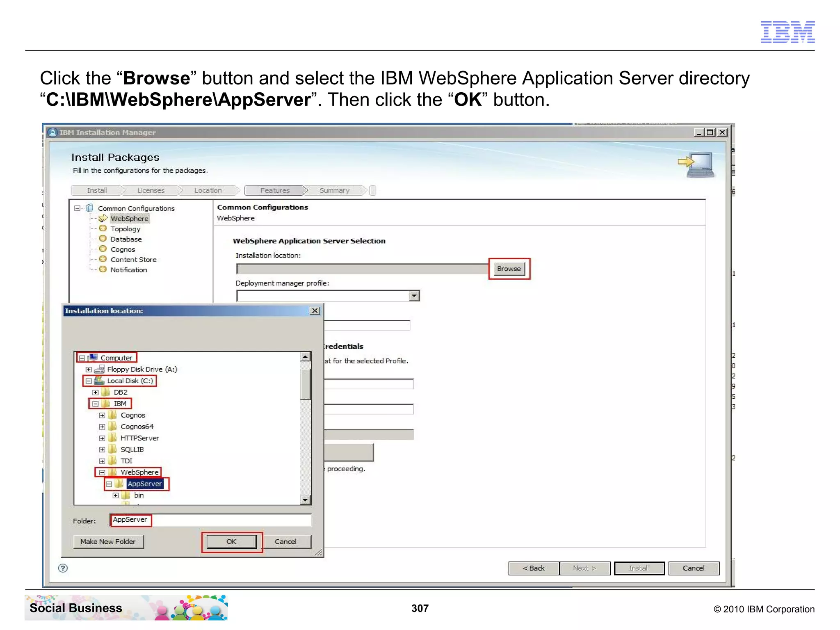This screenshot has height=630, width=840.
Task: Select Content Store in configuration tree
Action: (x=133, y=260)
